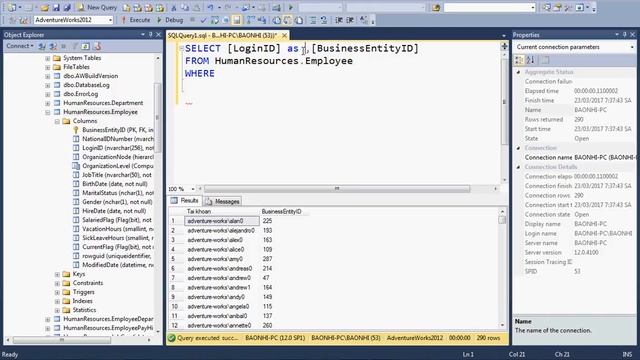
Task: Expand the FileTables folder
Action: click(48, 67)
